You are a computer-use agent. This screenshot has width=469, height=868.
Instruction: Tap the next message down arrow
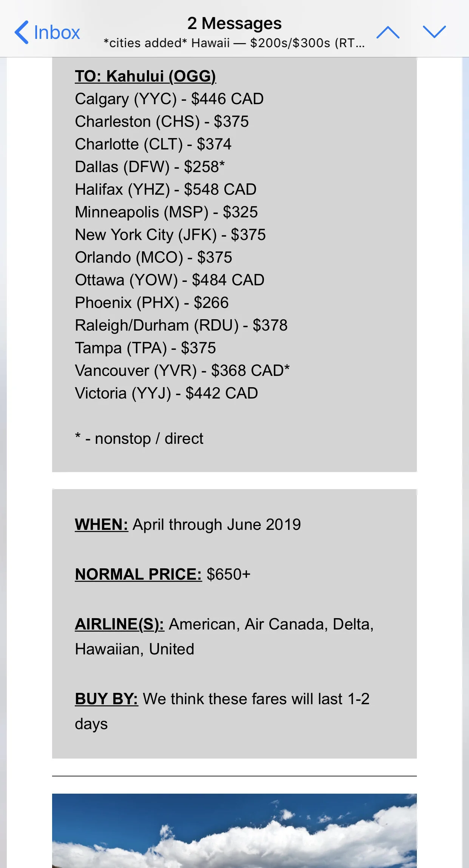[434, 32]
